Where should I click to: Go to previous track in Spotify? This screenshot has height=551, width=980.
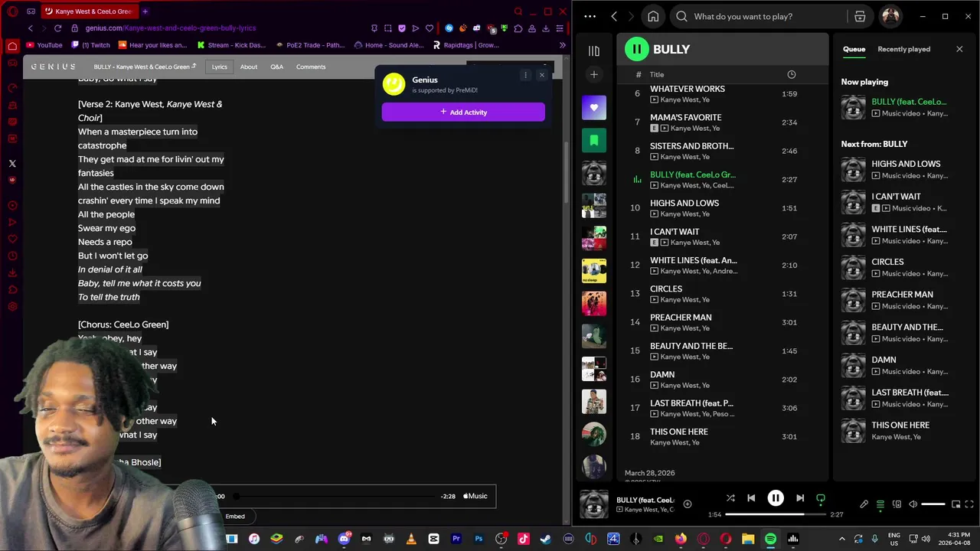coord(751,498)
